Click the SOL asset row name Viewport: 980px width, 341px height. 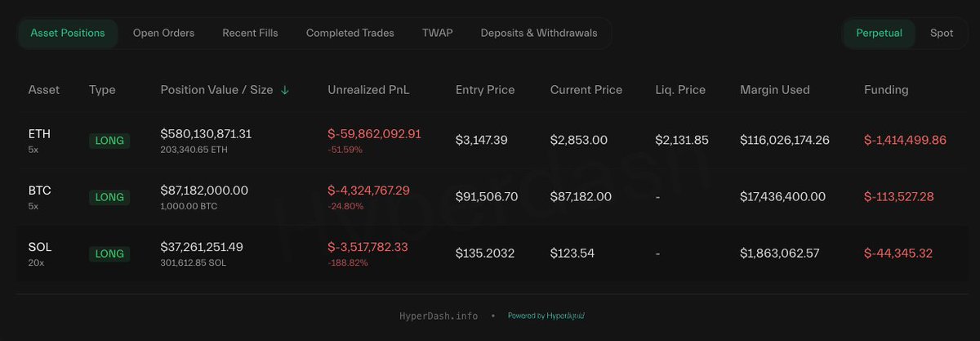coord(39,247)
